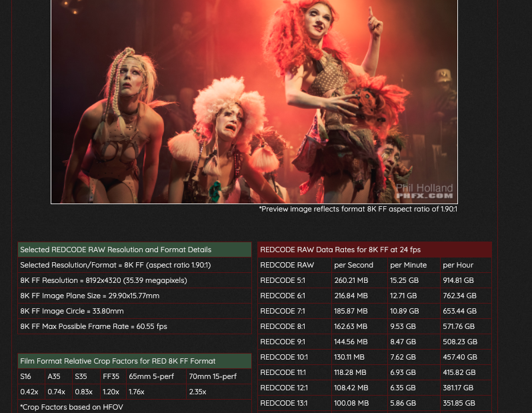The image size is (532, 413).
Task: Select the '70mm 15-perf' cell
Action: [x=219, y=376]
